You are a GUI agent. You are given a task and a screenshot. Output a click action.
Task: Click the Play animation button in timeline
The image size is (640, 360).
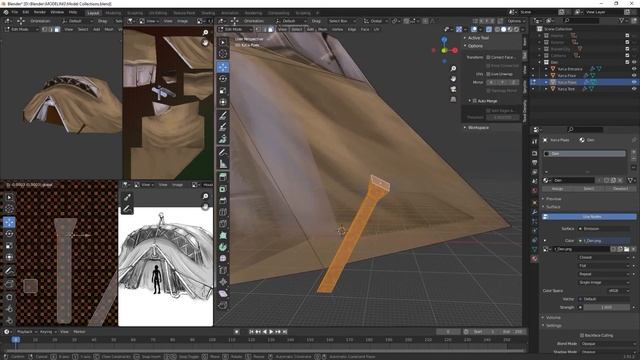(x=271, y=332)
